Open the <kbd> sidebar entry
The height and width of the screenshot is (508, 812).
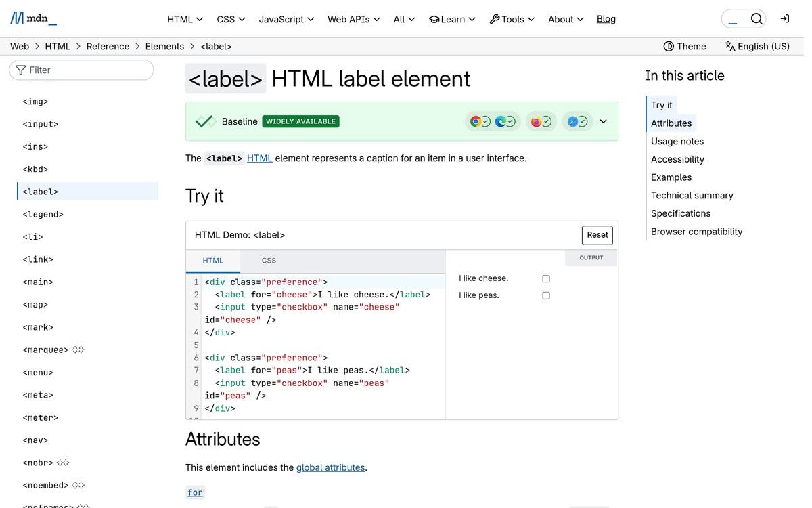[x=35, y=169]
